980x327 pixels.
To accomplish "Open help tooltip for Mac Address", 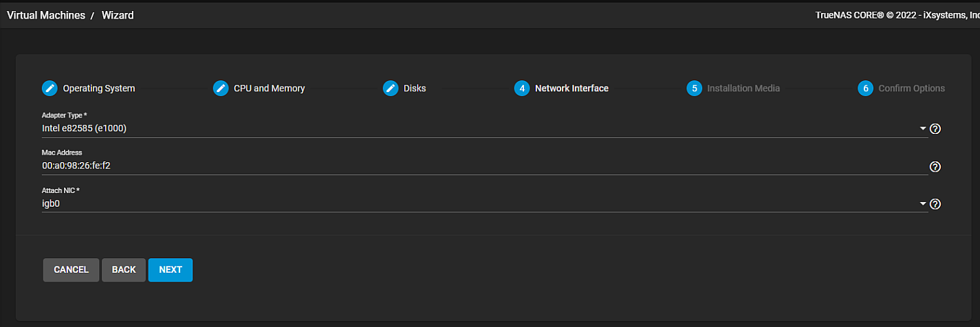I will pyautogui.click(x=935, y=166).
